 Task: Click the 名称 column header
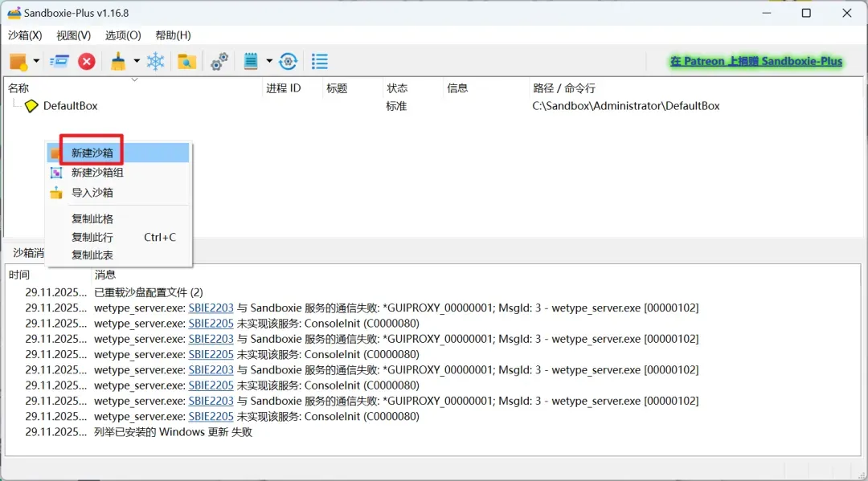133,88
